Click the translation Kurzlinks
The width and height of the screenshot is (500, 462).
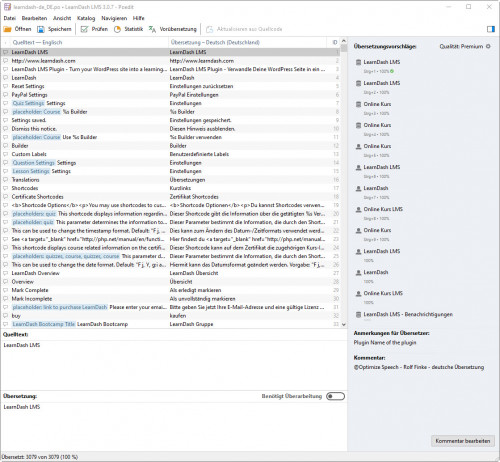pos(180,188)
